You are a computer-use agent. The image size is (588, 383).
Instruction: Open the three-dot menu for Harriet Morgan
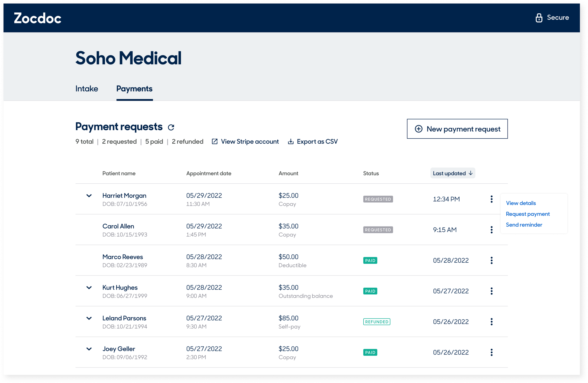491,199
